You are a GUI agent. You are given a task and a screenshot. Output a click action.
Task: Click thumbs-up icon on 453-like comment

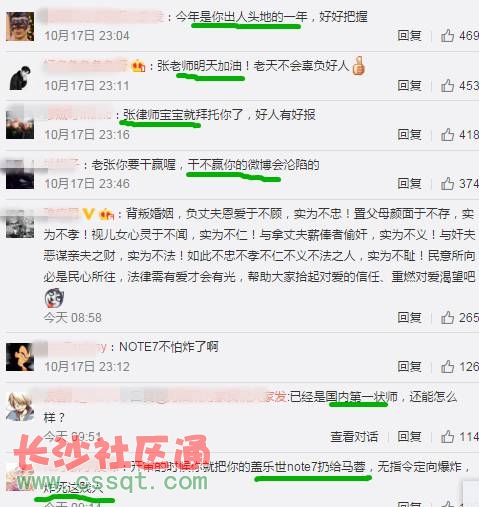[x=447, y=85]
